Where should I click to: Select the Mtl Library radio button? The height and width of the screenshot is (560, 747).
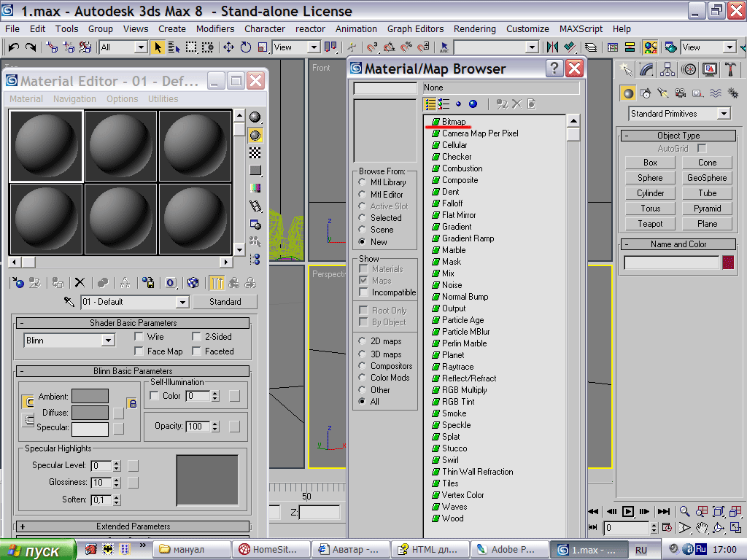(362, 182)
